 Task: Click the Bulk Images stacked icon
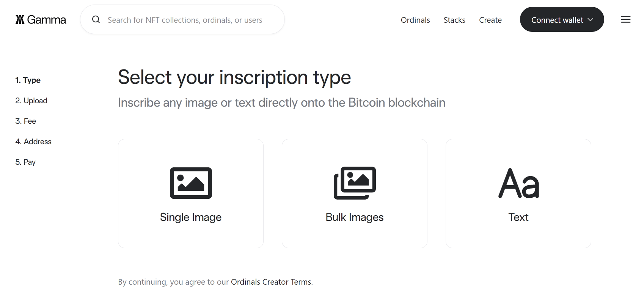(x=355, y=183)
